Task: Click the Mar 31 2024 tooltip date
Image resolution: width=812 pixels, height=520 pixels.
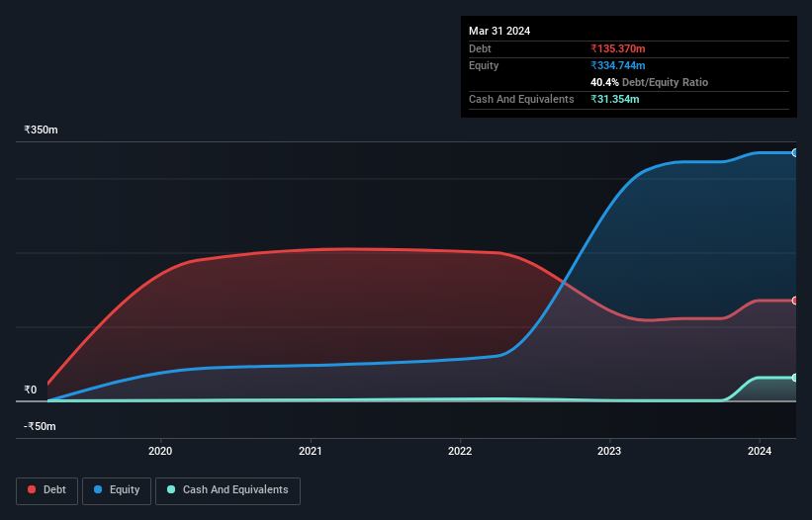Action: tap(499, 31)
